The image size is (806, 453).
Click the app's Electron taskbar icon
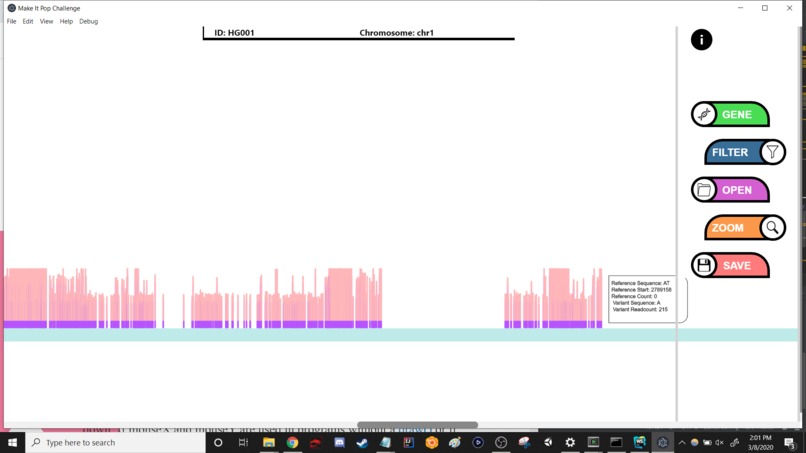(x=663, y=442)
